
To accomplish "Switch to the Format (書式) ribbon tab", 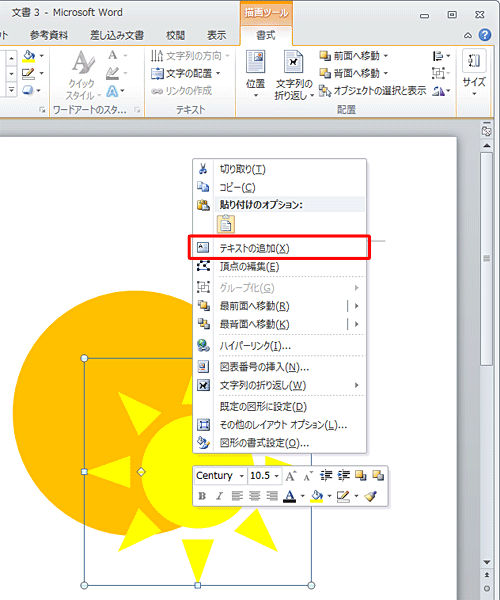I will coord(265,36).
